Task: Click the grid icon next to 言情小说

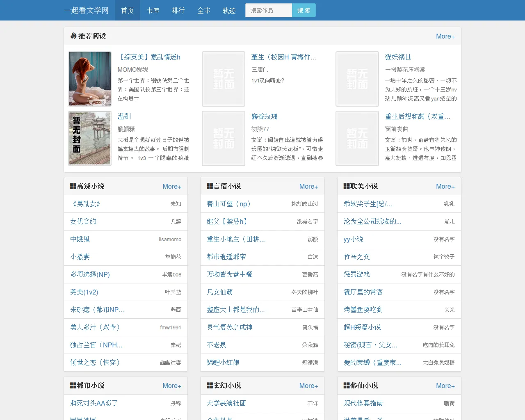Action: point(209,186)
